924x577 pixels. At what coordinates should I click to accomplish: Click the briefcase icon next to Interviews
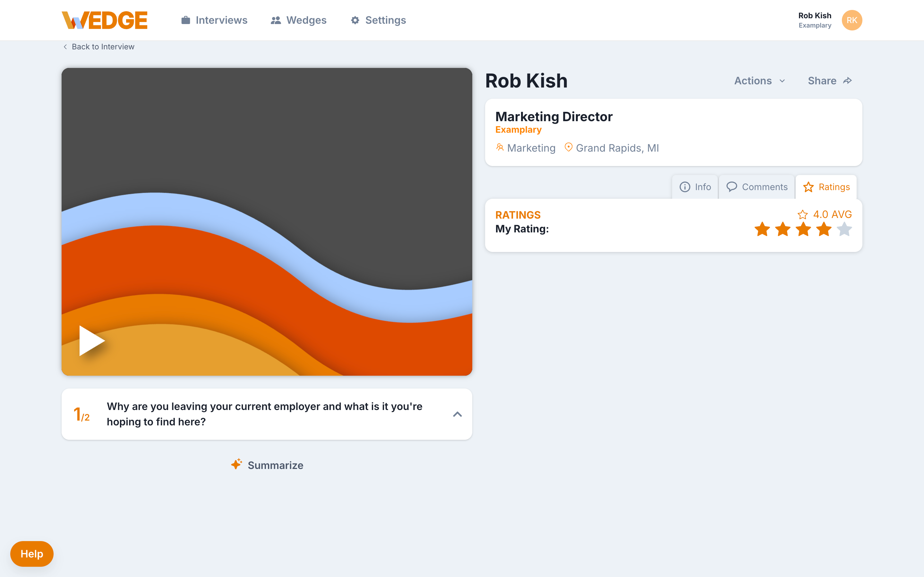click(x=185, y=20)
